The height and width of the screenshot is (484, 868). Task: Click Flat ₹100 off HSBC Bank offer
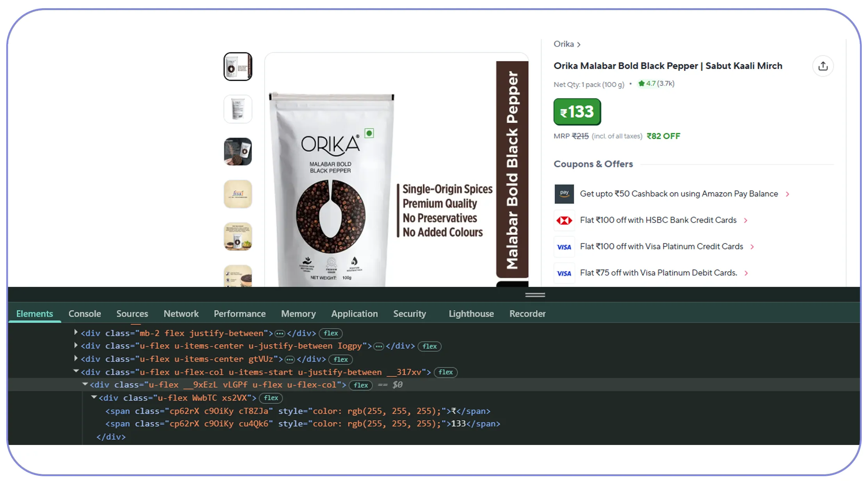tap(658, 221)
